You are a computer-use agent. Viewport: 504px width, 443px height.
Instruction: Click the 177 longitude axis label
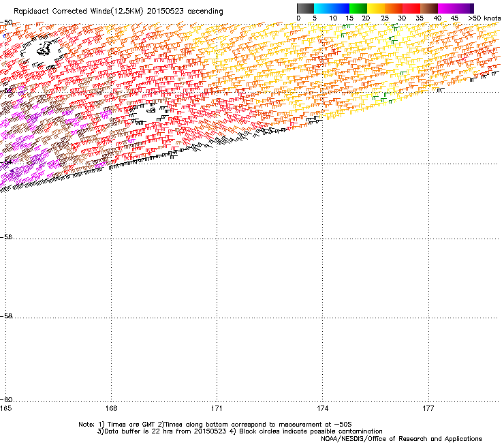click(428, 408)
